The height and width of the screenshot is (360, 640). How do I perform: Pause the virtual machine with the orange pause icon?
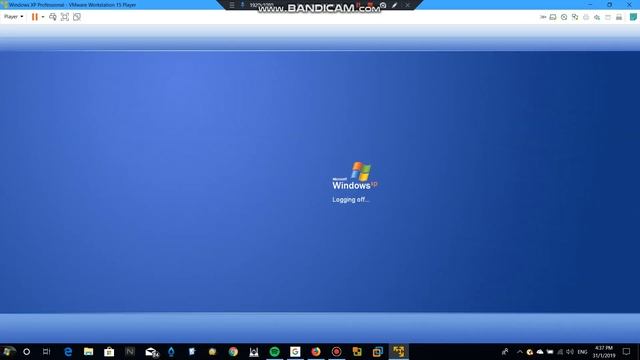tap(35, 17)
